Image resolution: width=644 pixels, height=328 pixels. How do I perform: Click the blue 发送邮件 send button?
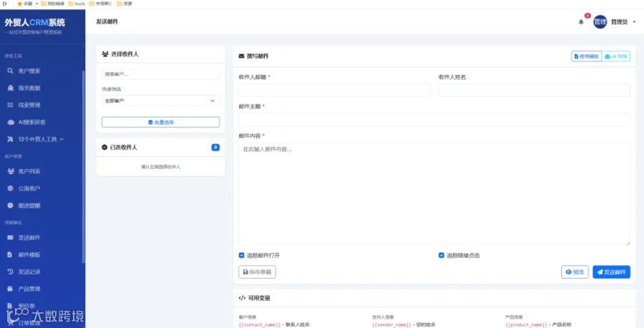tap(611, 272)
